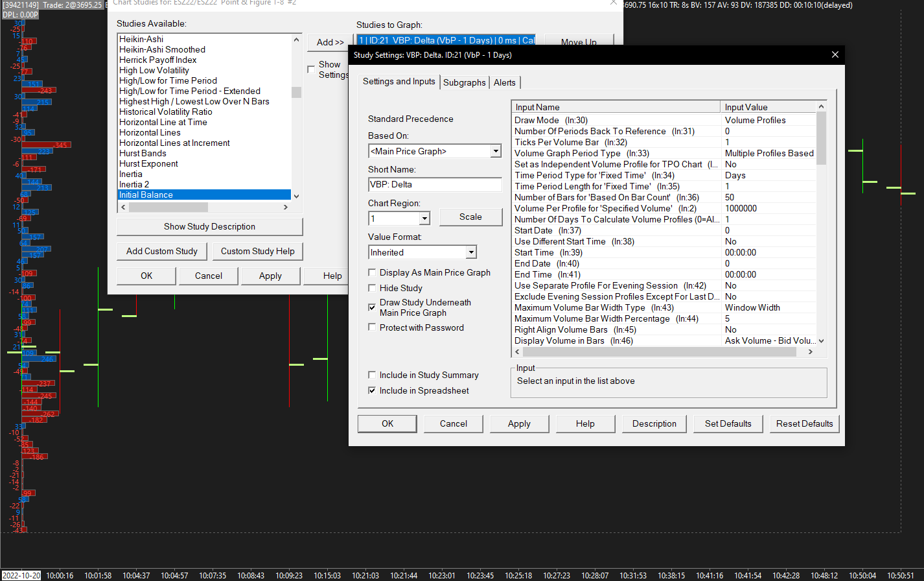Click in the Short Name field
Viewport: 924px width, 581px height.
tap(434, 185)
